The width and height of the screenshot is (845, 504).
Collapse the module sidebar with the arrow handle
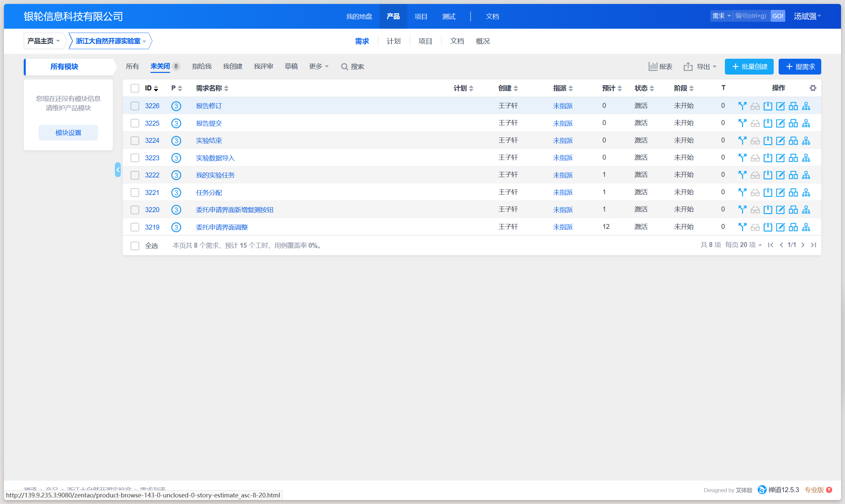118,170
